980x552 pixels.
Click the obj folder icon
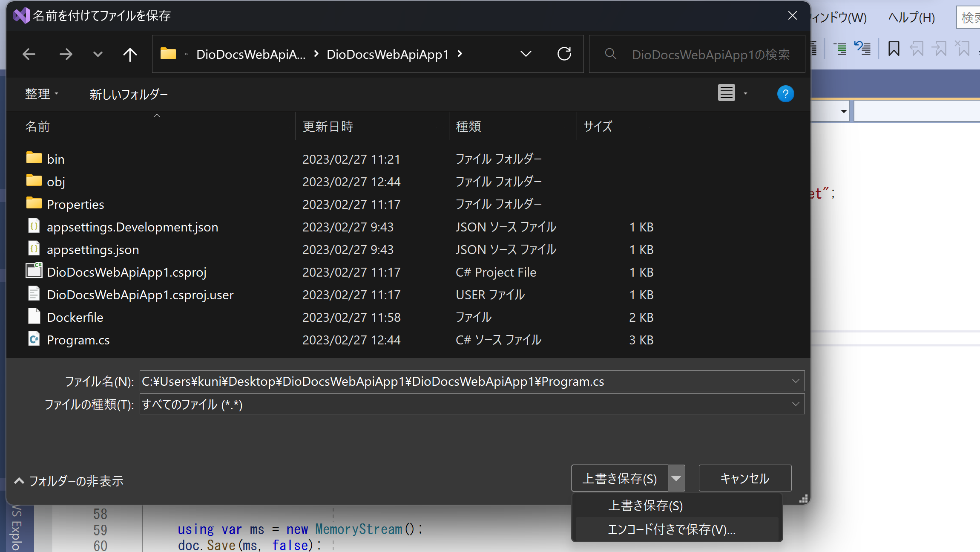(34, 180)
